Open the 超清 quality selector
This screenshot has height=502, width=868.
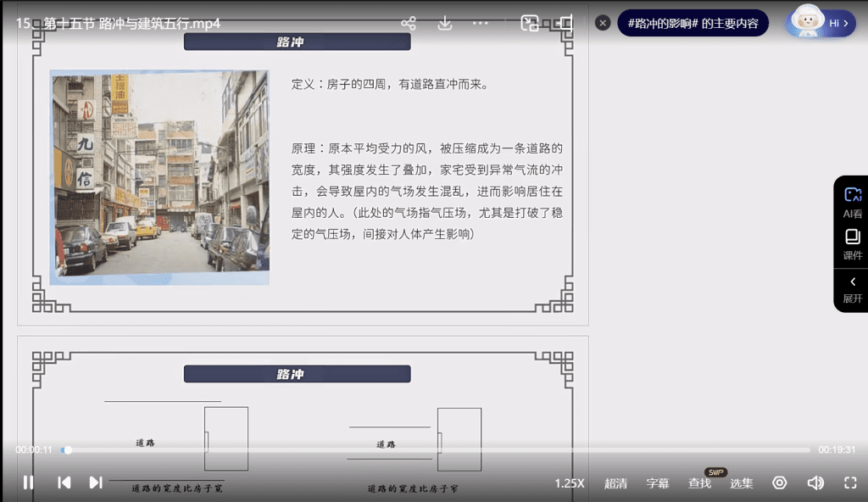tap(615, 483)
